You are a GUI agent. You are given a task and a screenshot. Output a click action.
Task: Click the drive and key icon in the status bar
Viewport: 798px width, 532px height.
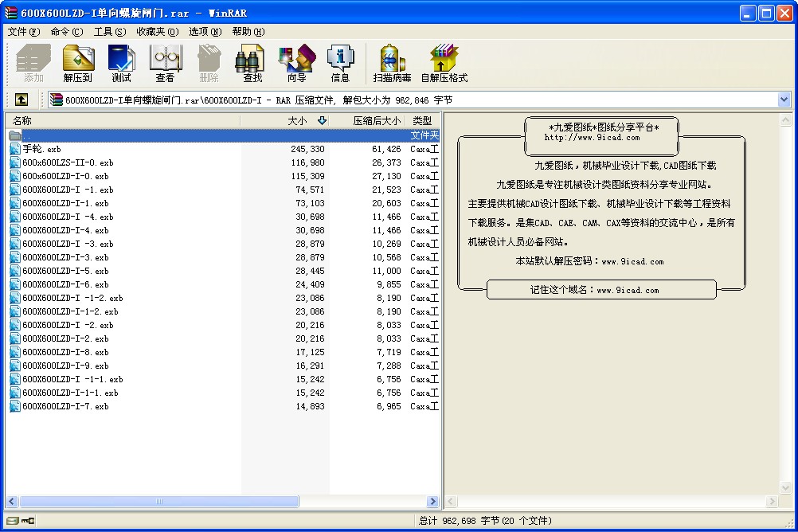pyautogui.click(x=21, y=521)
